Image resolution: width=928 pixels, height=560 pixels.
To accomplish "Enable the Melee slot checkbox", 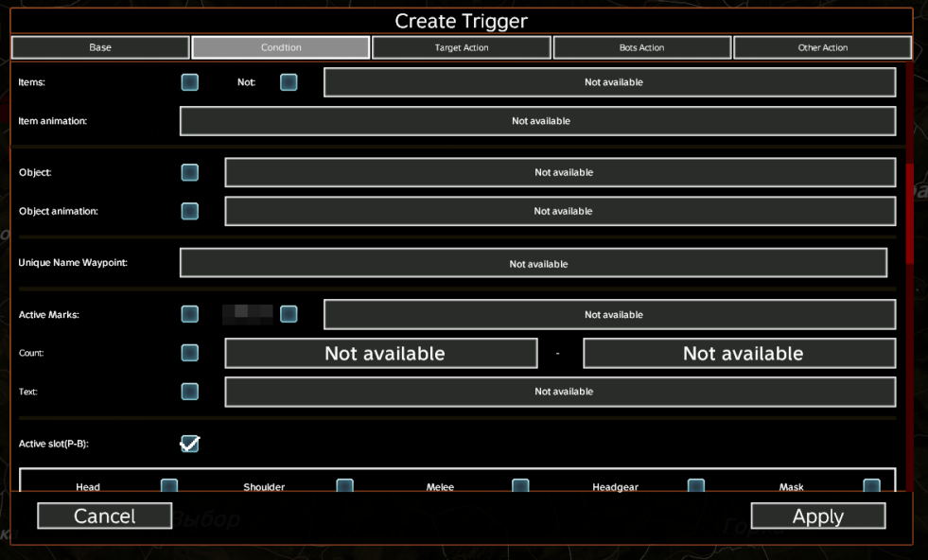I will tap(520, 486).
